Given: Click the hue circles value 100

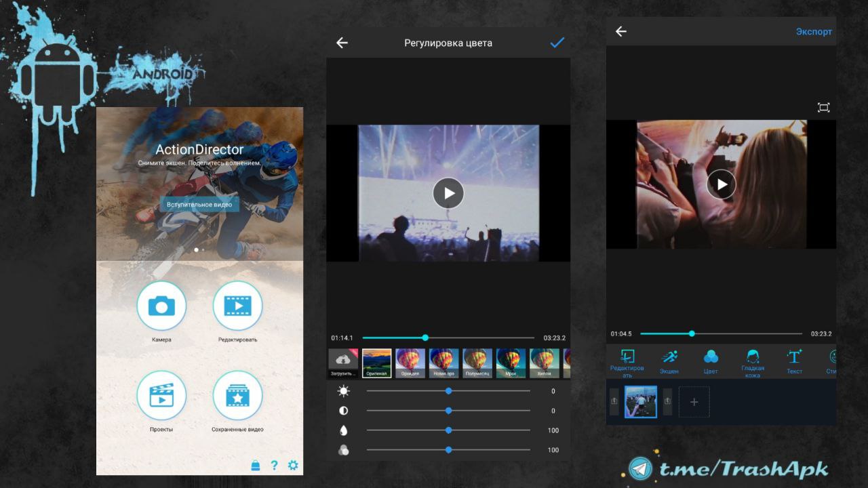Looking at the screenshot, I should coord(553,450).
